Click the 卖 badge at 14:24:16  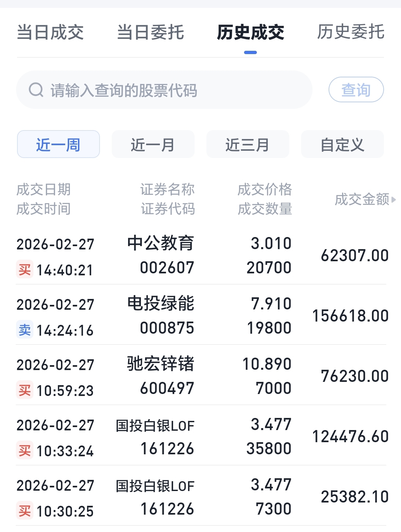(x=25, y=330)
